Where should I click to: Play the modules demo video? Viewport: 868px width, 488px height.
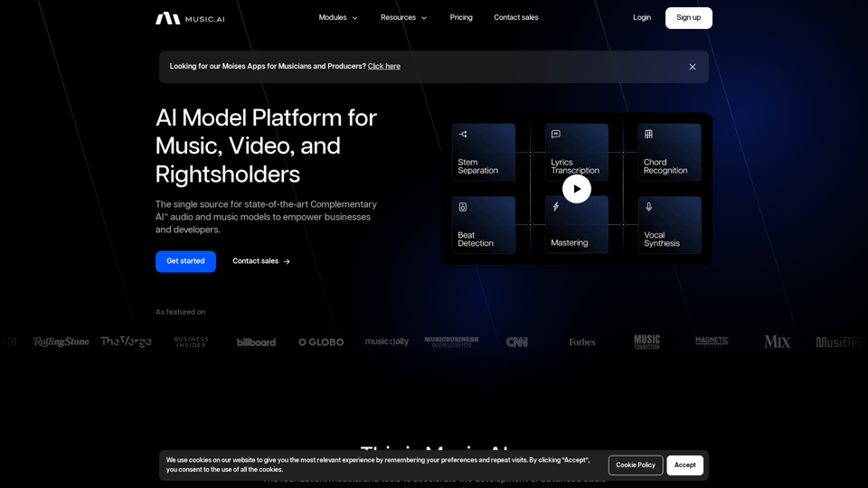coord(576,189)
